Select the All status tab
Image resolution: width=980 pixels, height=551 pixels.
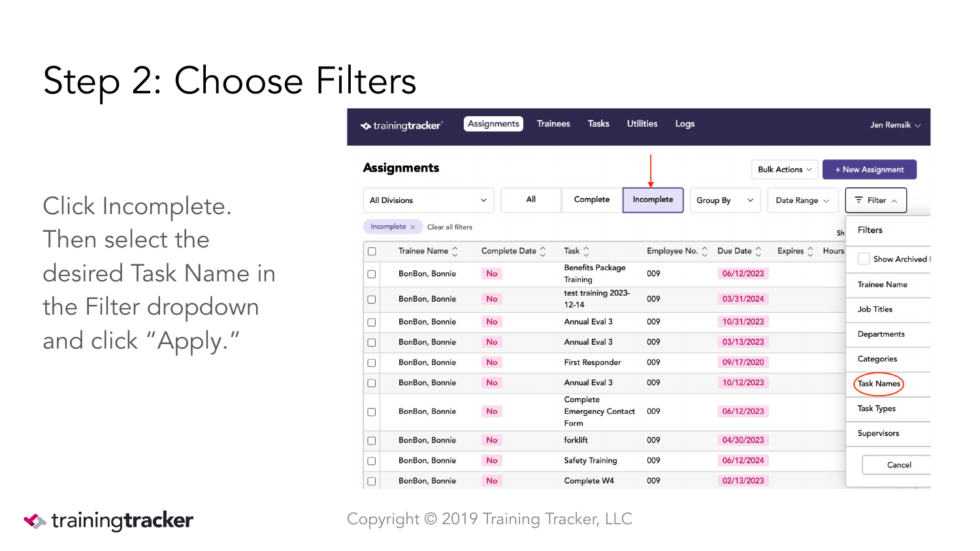(x=531, y=200)
